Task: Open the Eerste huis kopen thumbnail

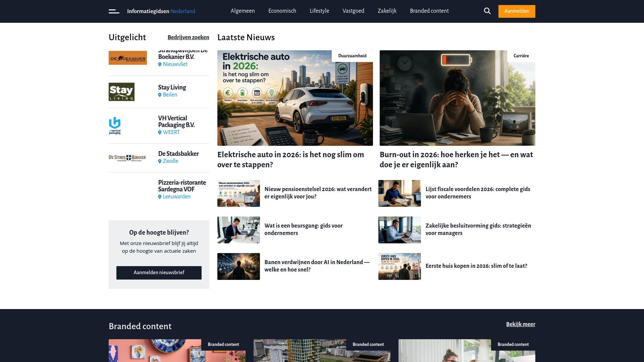Action: coord(399,266)
